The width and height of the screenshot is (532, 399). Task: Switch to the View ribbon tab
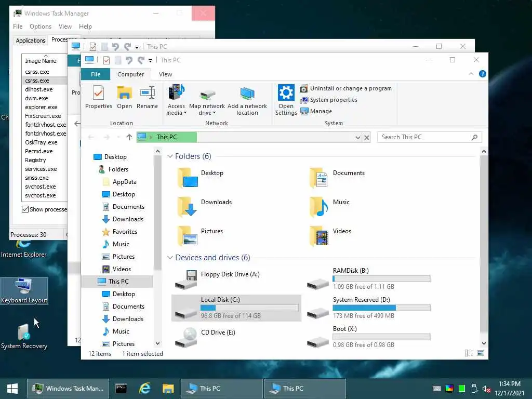pyautogui.click(x=165, y=74)
